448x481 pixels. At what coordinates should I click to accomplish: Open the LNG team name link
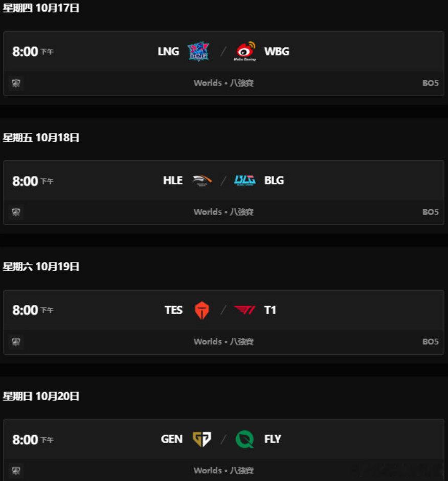[168, 51]
